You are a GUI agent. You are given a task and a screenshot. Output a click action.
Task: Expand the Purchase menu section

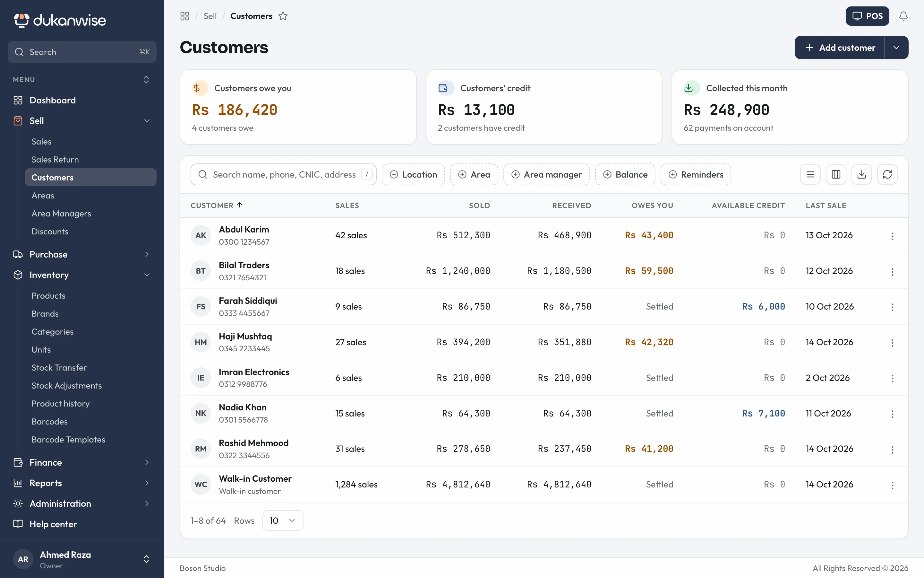82,254
